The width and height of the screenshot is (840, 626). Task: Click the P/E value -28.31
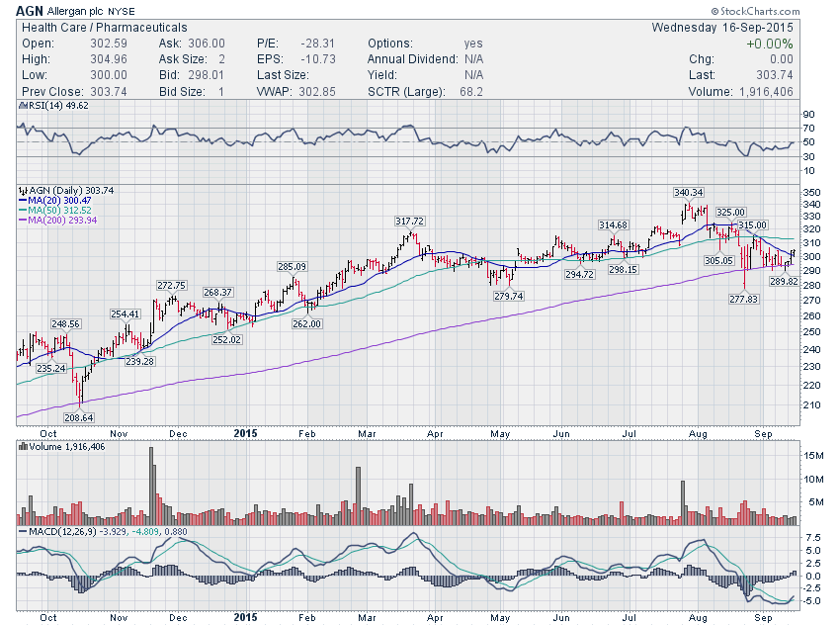(317, 44)
